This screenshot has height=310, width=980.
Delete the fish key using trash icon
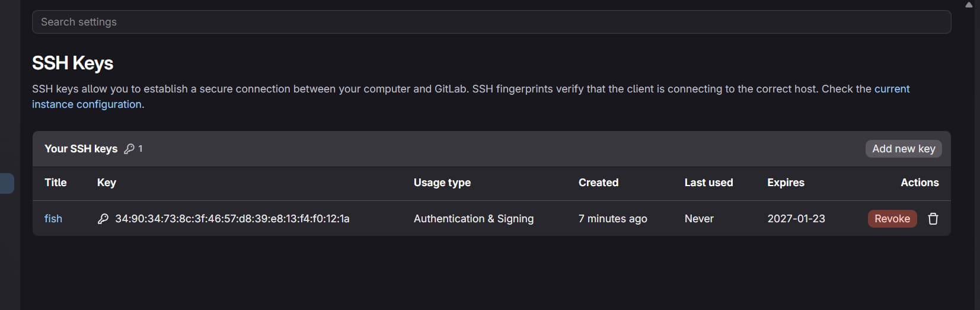(933, 219)
